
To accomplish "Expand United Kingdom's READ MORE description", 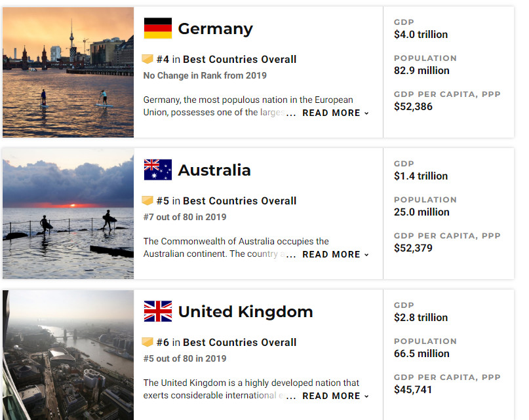I will coord(336,396).
